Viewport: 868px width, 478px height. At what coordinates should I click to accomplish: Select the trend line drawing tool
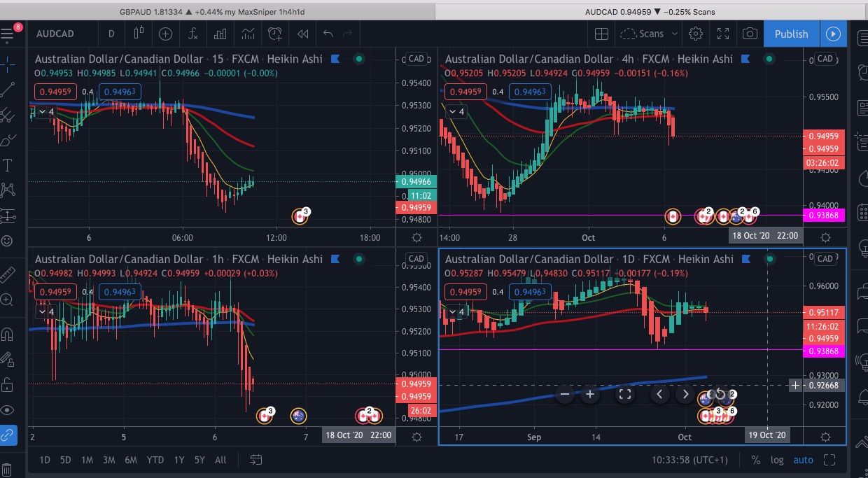tap(8, 90)
